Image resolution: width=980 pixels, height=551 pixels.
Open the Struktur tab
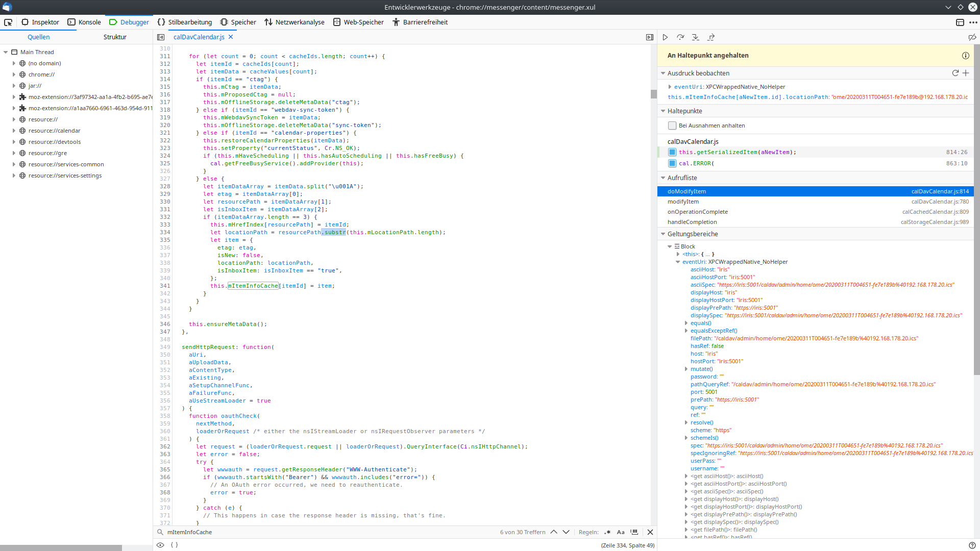[x=115, y=37]
